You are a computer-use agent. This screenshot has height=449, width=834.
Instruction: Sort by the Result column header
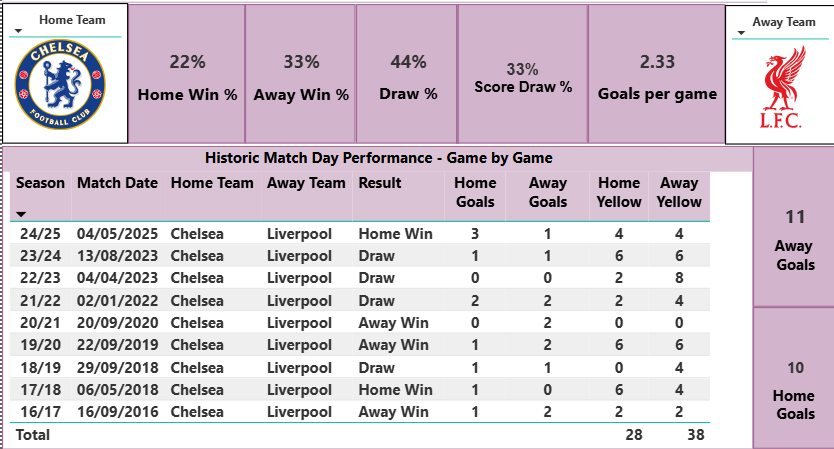click(x=380, y=183)
